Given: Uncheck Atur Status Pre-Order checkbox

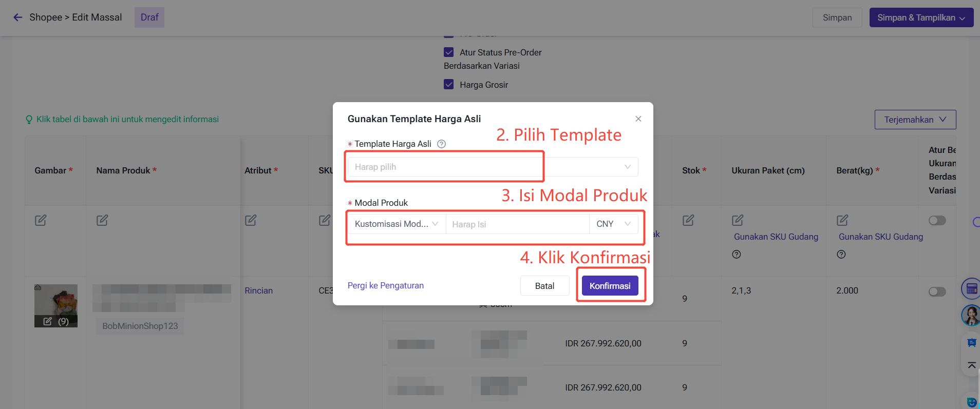Looking at the screenshot, I should click(x=449, y=52).
